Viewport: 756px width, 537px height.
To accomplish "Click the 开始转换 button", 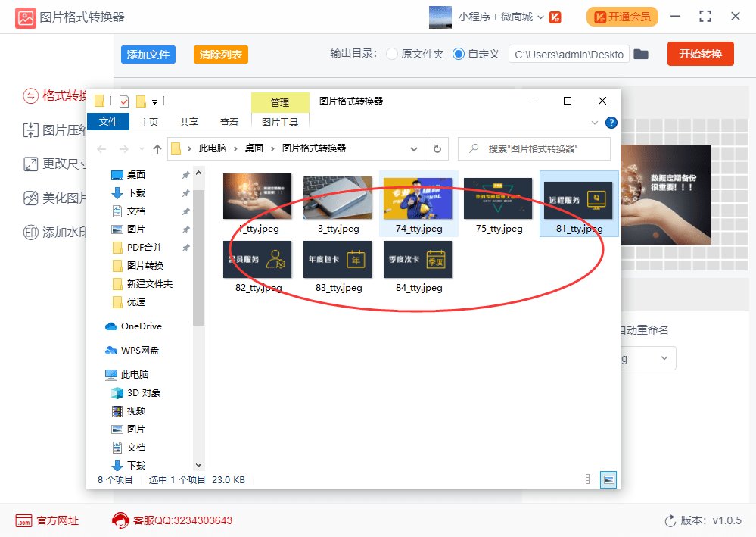I will coord(699,54).
